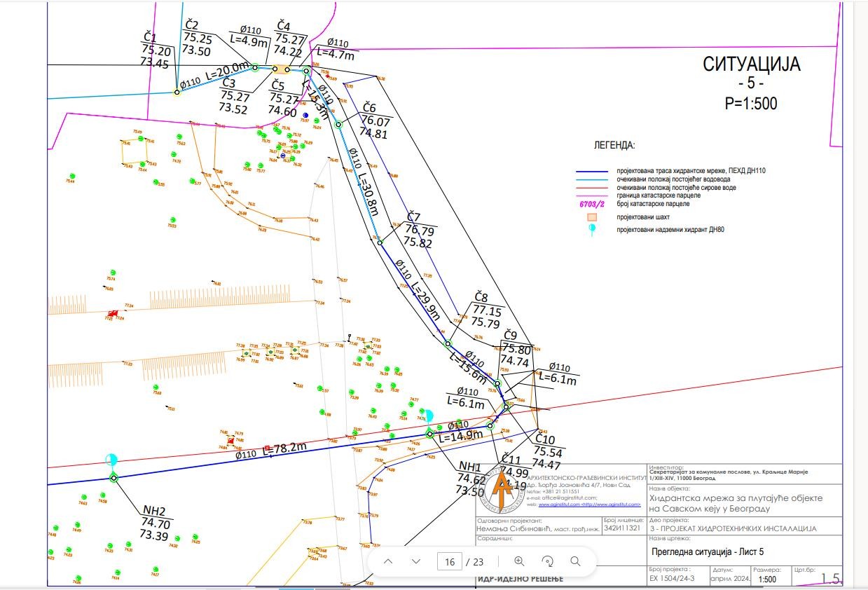Click the designer name 'Немања Сибиновић'
The height and width of the screenshot is (590, 868).
tap(515, 529)
